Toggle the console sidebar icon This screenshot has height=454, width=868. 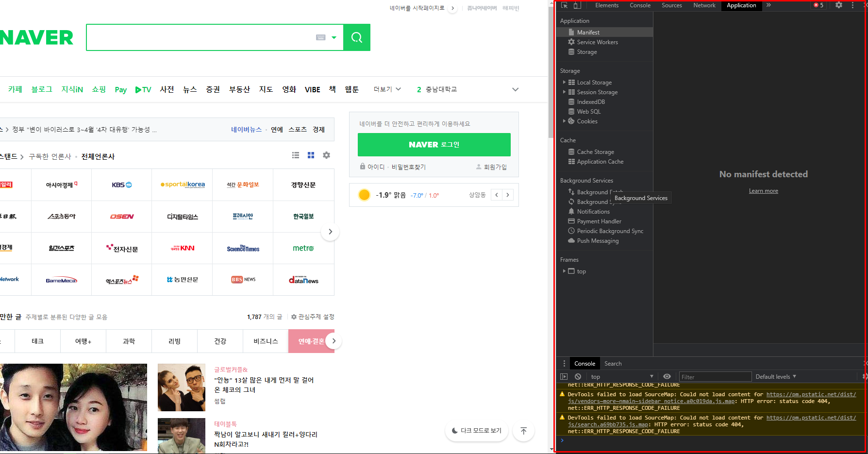pyautogui.click(x=564, y=377)
